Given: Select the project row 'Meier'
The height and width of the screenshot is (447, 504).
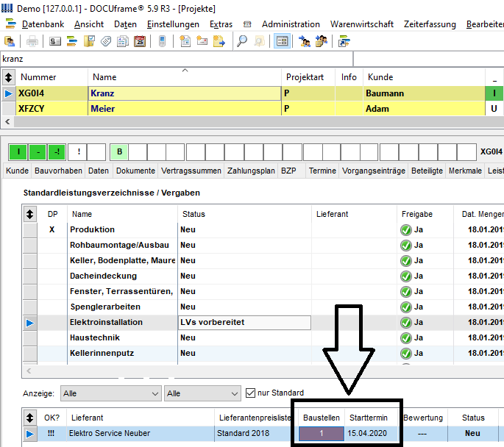Looking at the screenshot, I should [185, 109].
